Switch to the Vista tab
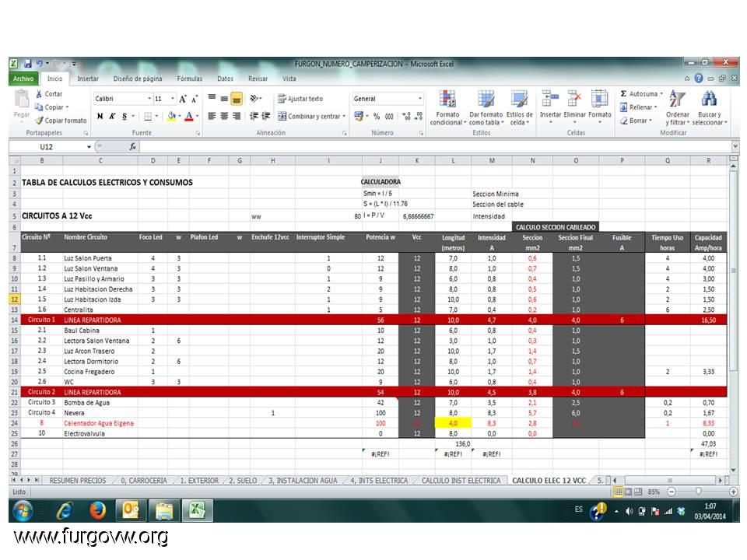 click(x=289, y=79)
